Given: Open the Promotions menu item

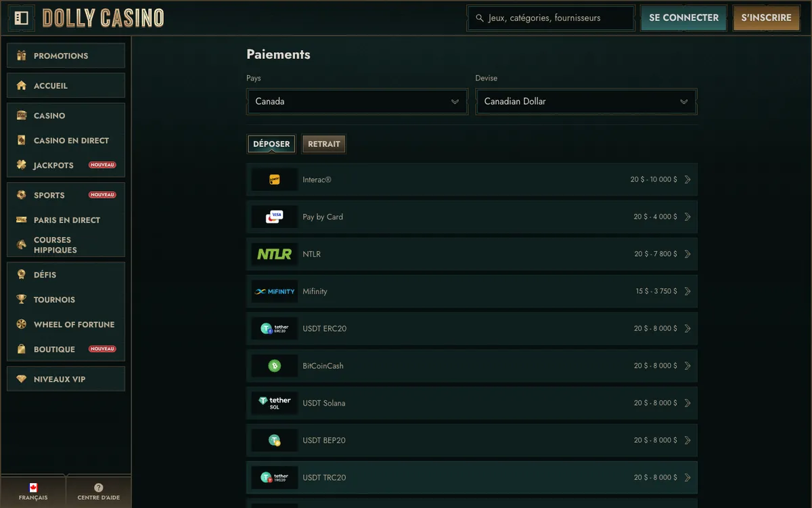Looking at the screenshot, I should coord(66,56).
